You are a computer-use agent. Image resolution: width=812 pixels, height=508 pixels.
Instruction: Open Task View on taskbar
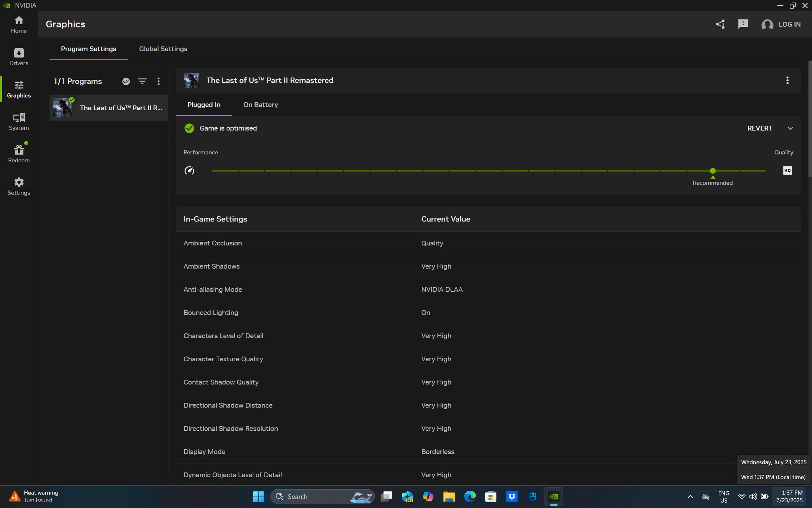(x=386, y=497)
